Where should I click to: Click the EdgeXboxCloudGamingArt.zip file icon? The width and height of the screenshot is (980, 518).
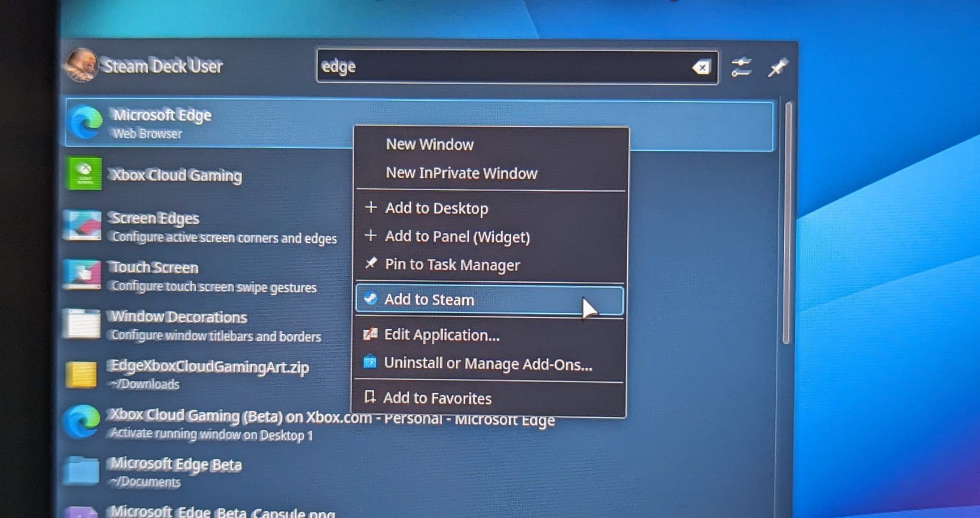(x=81, y=374)
